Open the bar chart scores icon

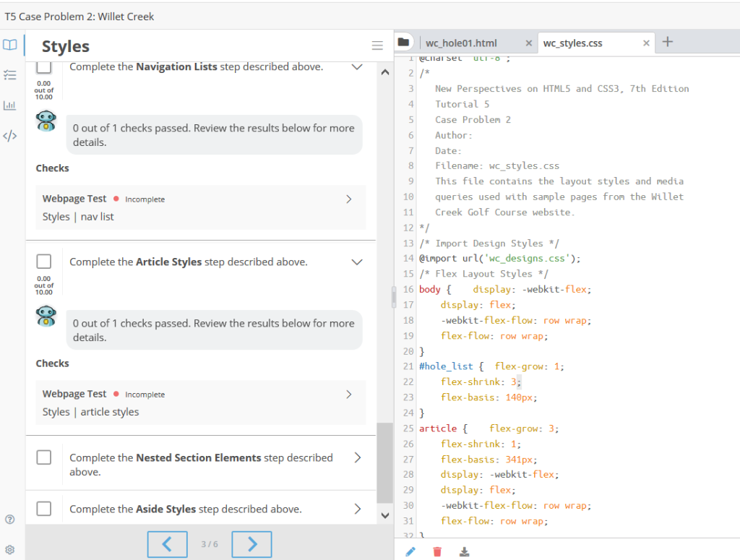pyautogui.click(x=10, y=105)
